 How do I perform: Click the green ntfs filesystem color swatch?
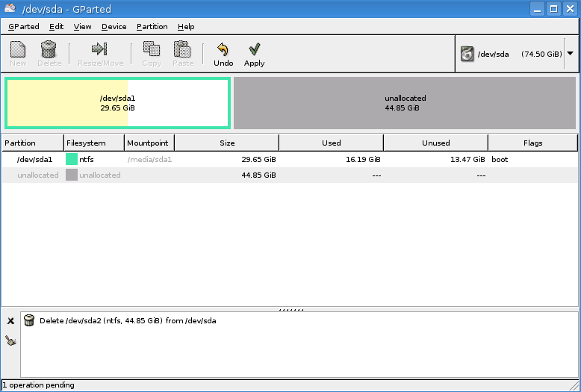72,159
